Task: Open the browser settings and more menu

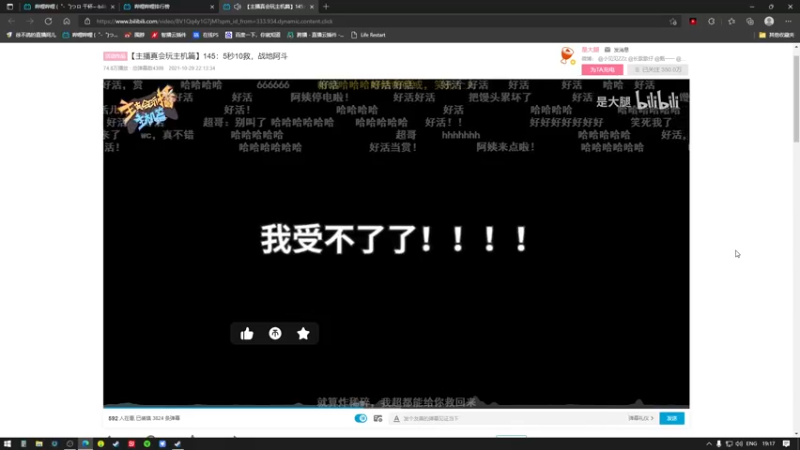Action: point(788,21)
